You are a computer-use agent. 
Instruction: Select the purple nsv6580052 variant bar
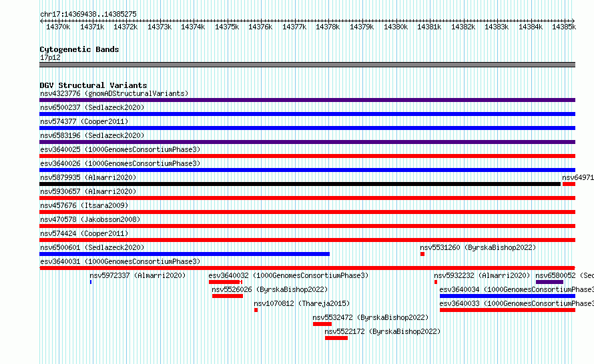(550, 282)
